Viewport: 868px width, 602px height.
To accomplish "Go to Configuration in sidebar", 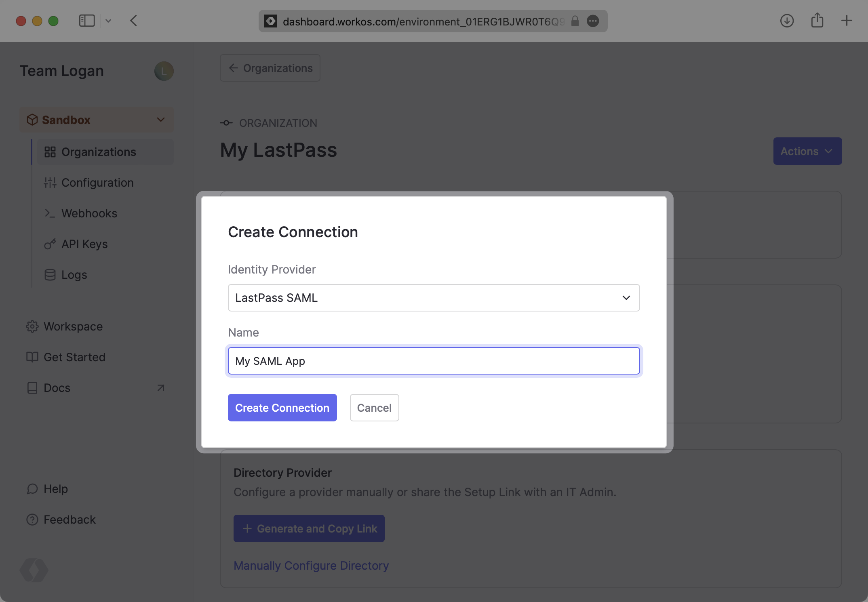I will point(97,183).
